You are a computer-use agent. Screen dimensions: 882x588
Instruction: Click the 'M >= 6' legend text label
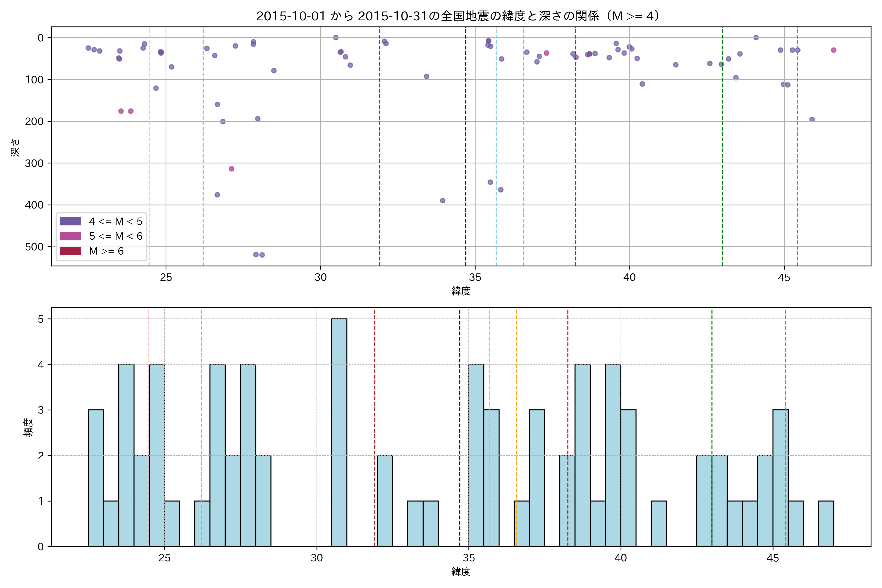(106, 251)
